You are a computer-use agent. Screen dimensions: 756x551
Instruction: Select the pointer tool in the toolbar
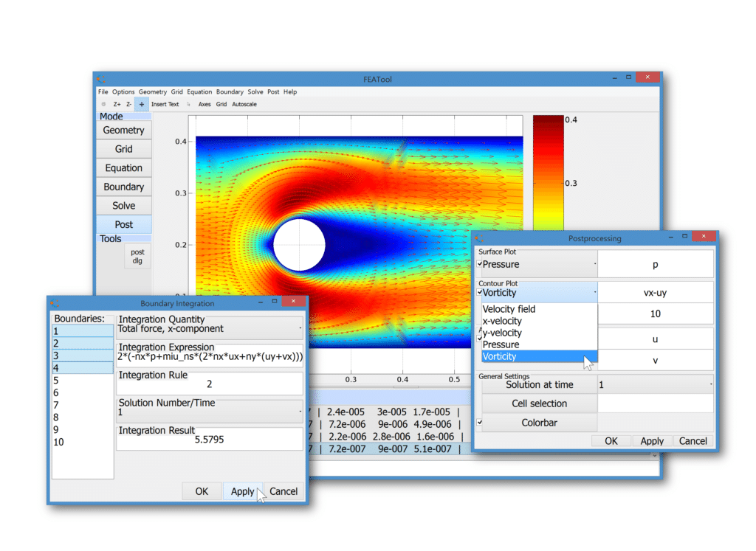188,104
